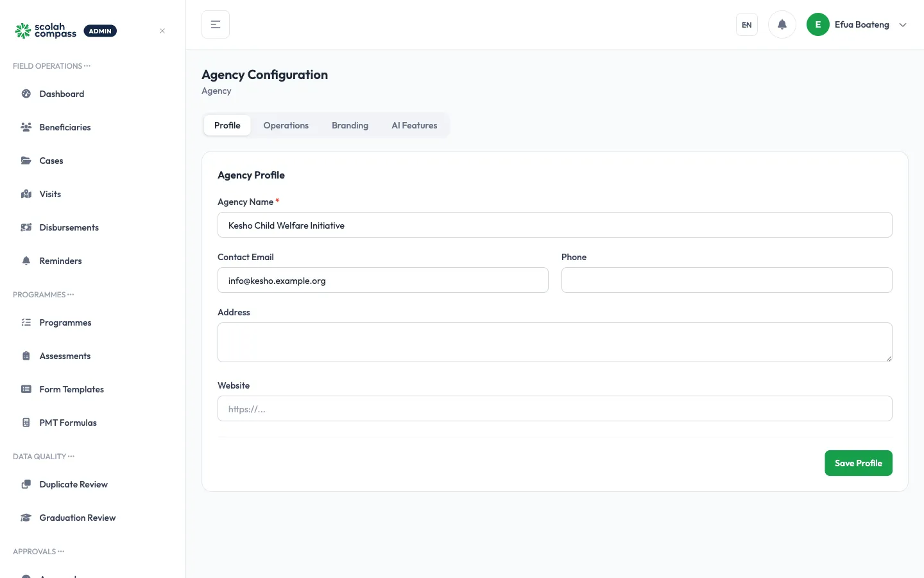Click the Beneficiaries people icon
Image resolution: width=924 pixels, height=578 pixels.
[x=26, y=127]
